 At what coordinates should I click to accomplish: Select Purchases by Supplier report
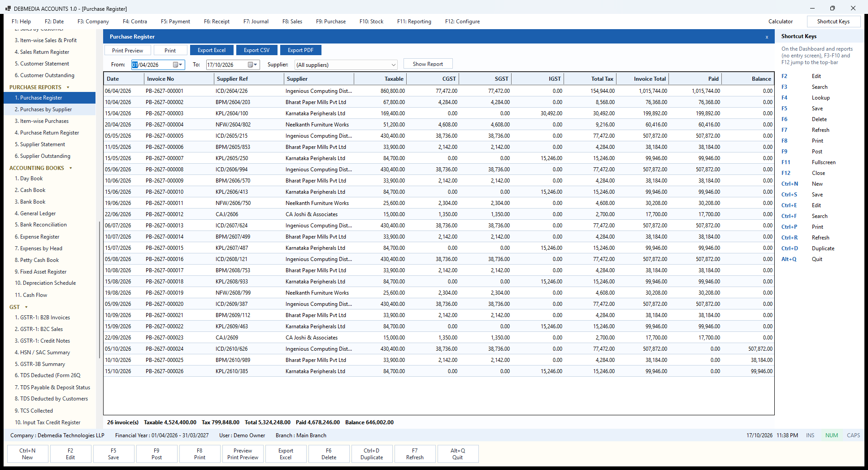tap(49, 109)
